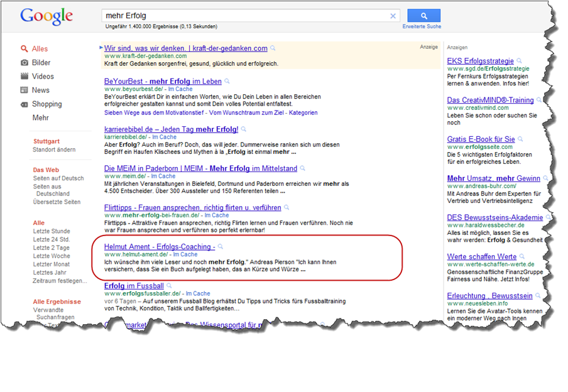Open preview magnifier beside EKS Erfolgsstrategie ad
Image resolution: width=568 pixels, height=392 pixels.
pyautogui.click(x=519, y=60)
